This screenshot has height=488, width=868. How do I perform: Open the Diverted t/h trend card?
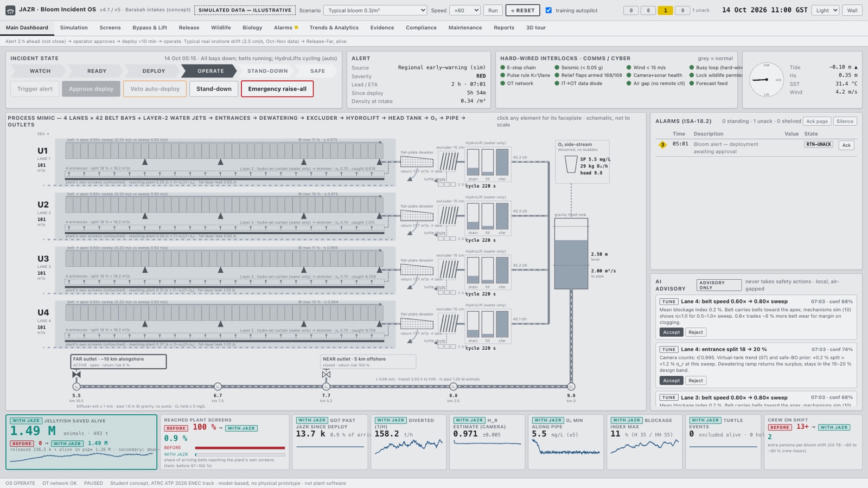pos(409,442)
